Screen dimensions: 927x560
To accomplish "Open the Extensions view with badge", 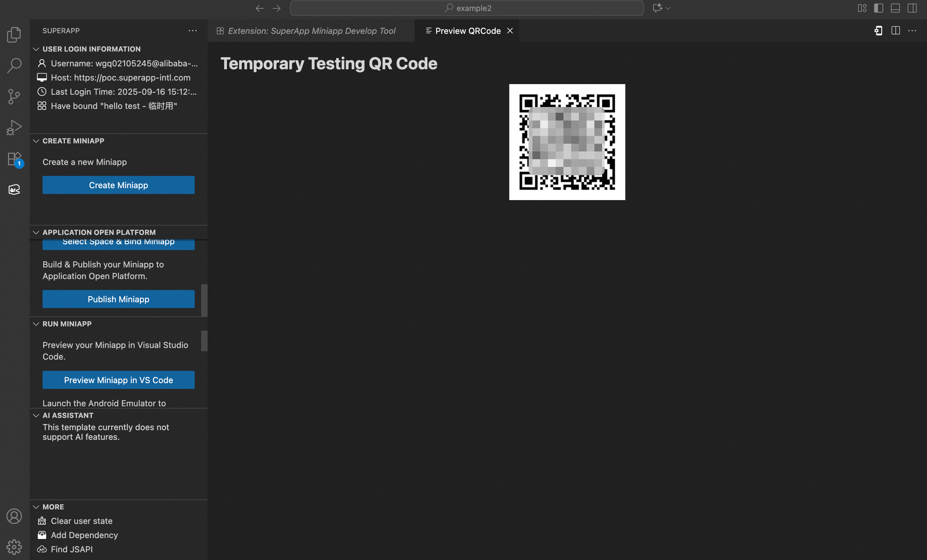I will click(14, 159).
